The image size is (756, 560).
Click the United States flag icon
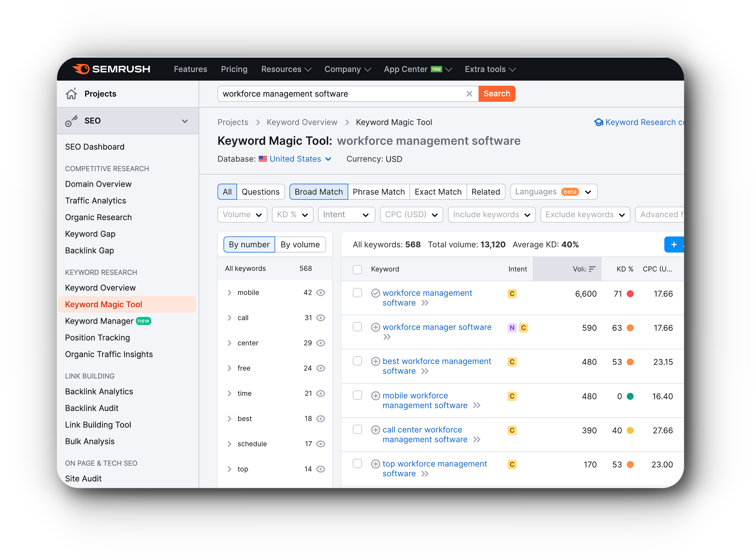click(x=263, y=159)
